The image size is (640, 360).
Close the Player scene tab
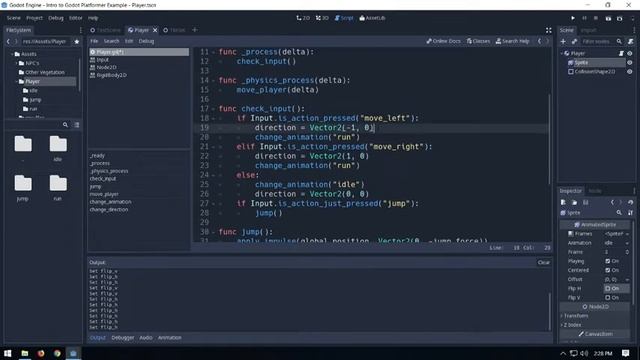click(155, 30)
